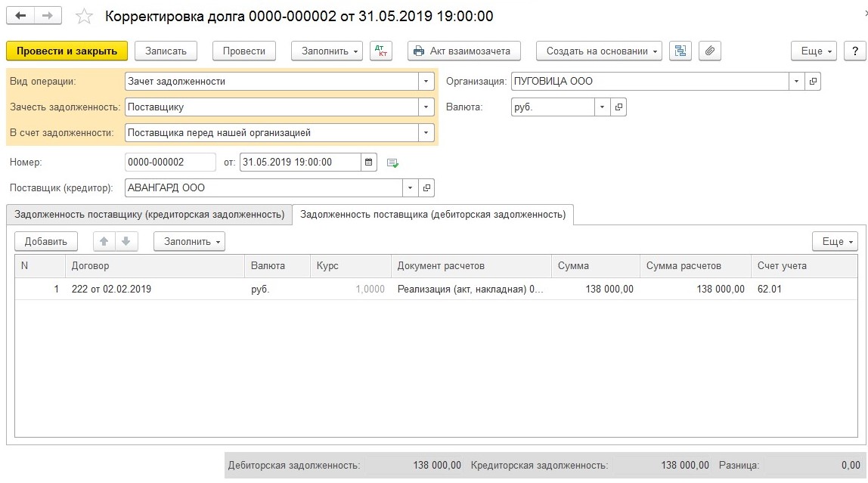Screen dimensions: 868x483
Task: Expand Валюта currency dropdown
Action: [x=603, y=107]
